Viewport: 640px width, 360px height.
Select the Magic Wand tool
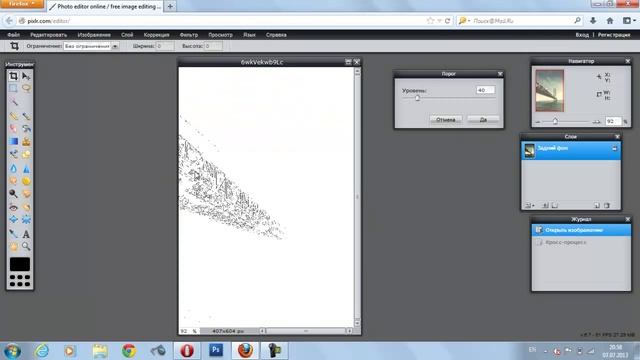coord(13,101)
